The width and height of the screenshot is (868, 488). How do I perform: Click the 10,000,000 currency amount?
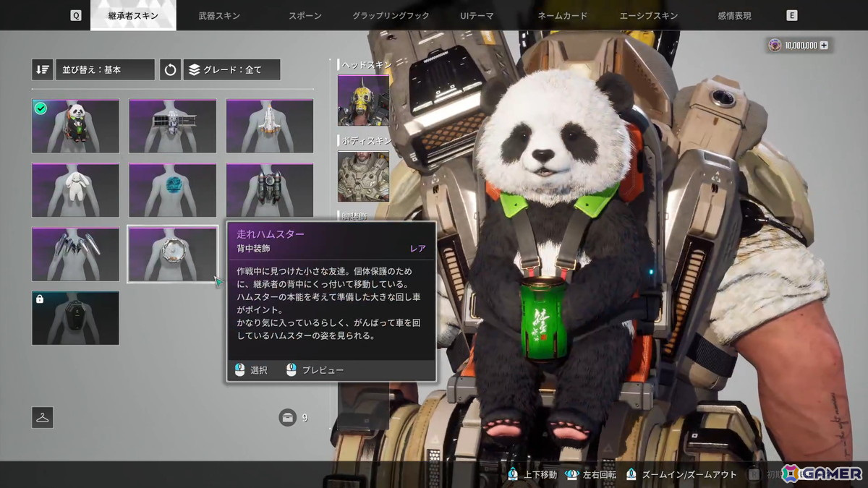[800, 46]
